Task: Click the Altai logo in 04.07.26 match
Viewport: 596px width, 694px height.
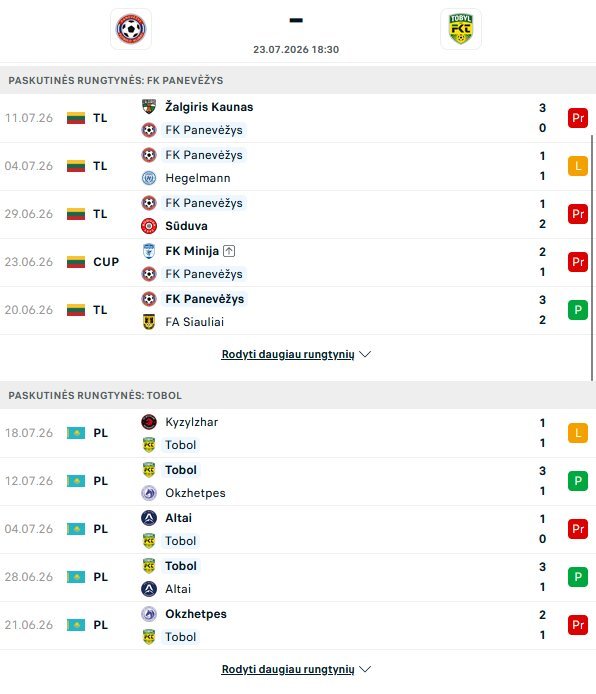Action: click(x=149, y=518)
